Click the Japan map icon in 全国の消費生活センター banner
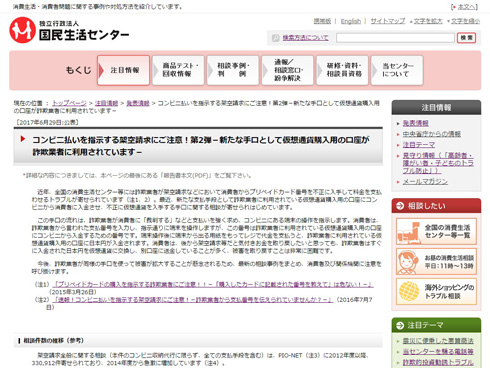Image resolution: width=490 pixels, height=368 pixels. (409, 232)
